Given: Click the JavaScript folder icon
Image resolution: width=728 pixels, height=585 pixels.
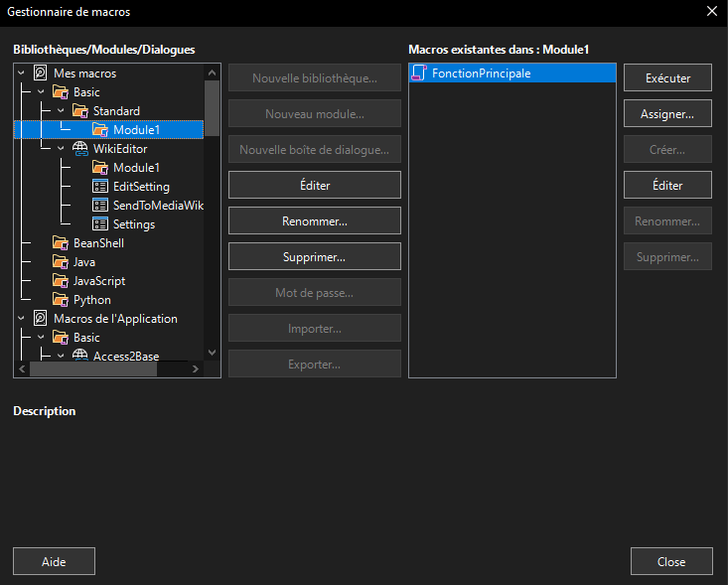Looking at the screenshot, I should point(60,281).
